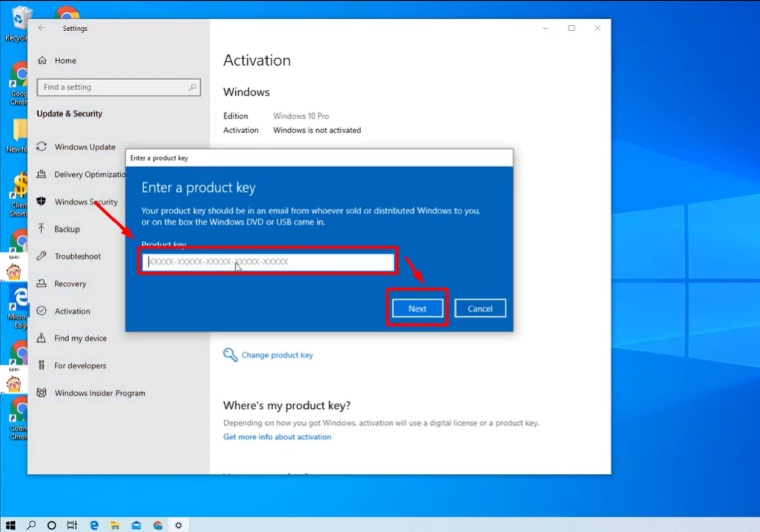This screenshot has width=760, height=532.
Task: Click the Windows Insider Program icon
Action: [x=42, y=393]
